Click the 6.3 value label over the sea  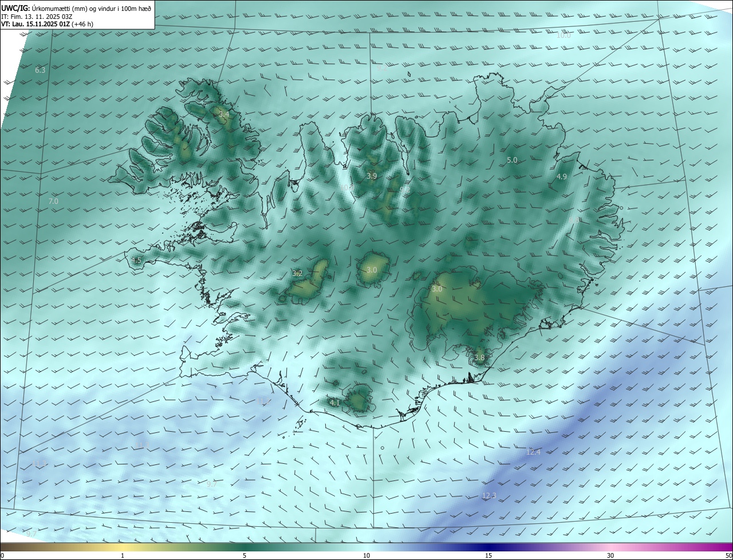pyautogui.click(x=40, y=70)
